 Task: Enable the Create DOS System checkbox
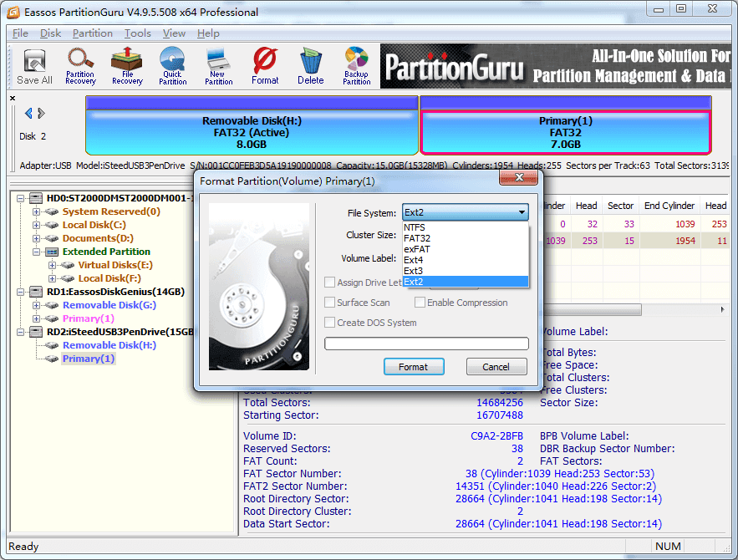(x=330, y=323)
